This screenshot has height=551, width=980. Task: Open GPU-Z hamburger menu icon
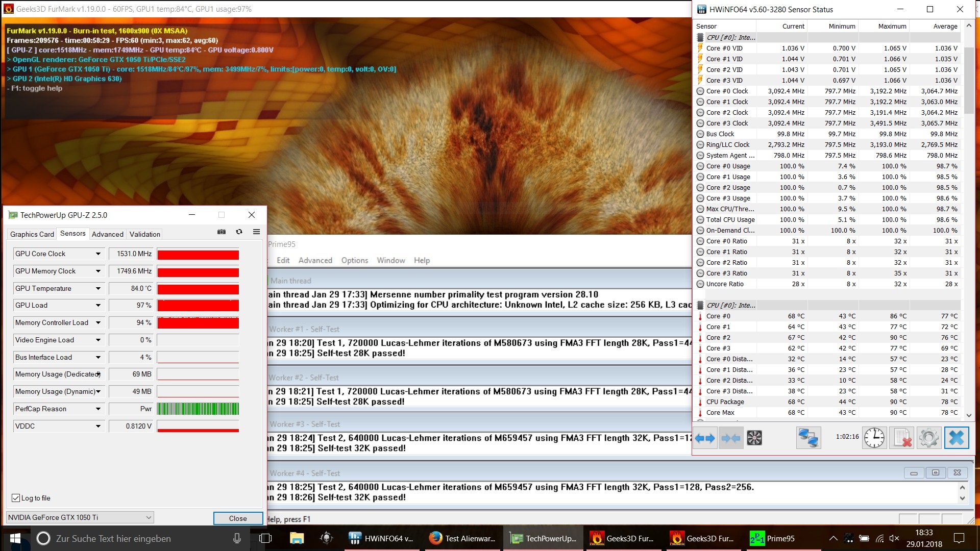click(256, 232)
